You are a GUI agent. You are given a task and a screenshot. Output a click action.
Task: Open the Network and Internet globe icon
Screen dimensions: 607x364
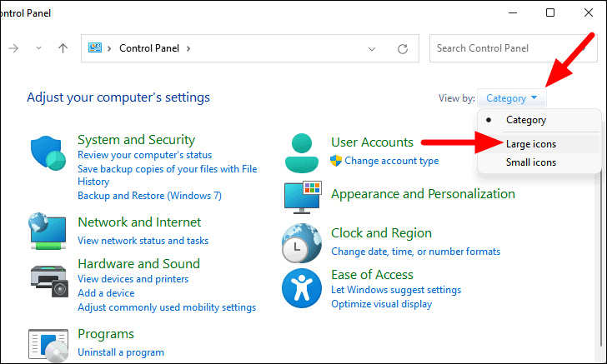[x=48, y=231]
